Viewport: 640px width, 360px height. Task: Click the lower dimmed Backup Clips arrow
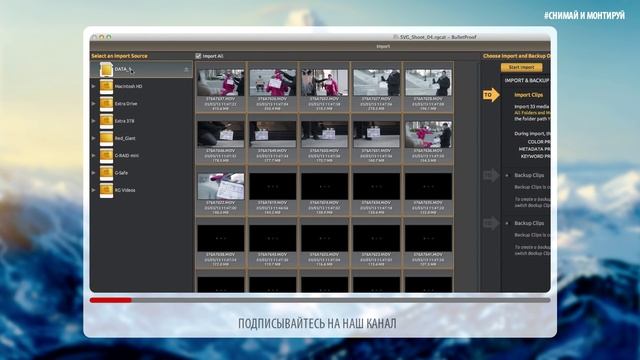pyautogui.click(x=491, y=223)
